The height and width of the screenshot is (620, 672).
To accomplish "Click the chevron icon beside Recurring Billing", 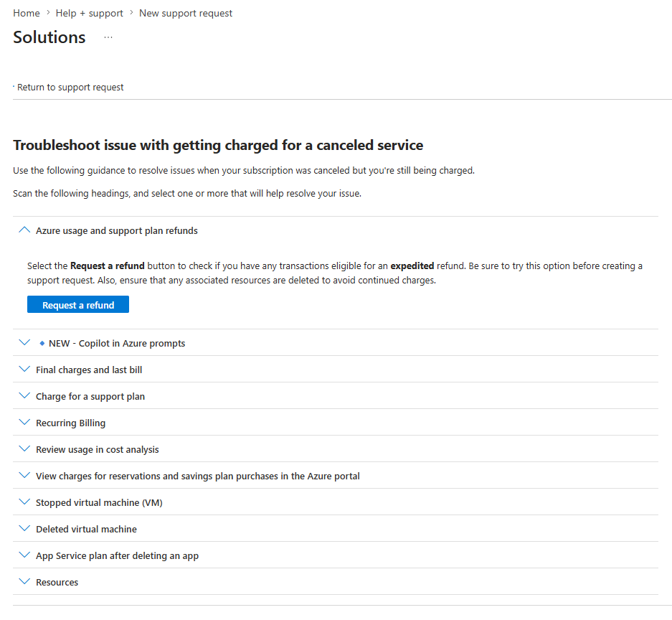I will 24,422.
